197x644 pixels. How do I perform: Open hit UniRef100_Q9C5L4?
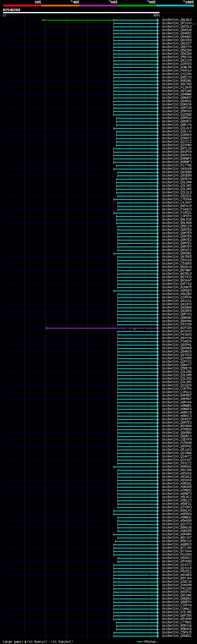[x=177, y=27]
